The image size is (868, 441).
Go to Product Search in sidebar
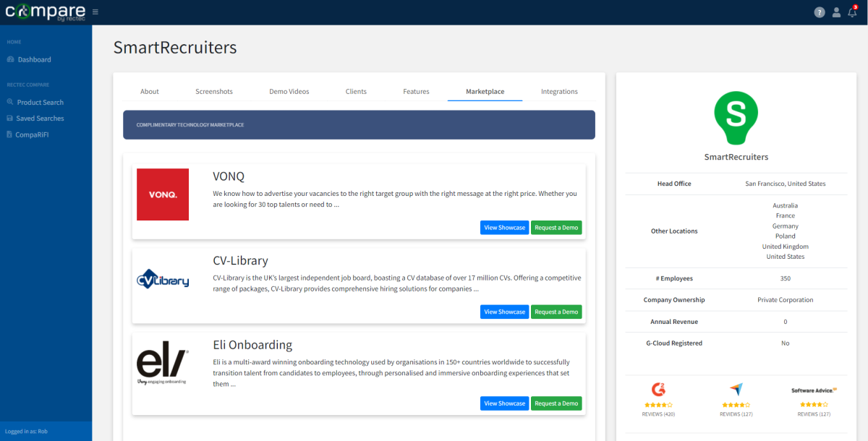[x=40, y=103]
